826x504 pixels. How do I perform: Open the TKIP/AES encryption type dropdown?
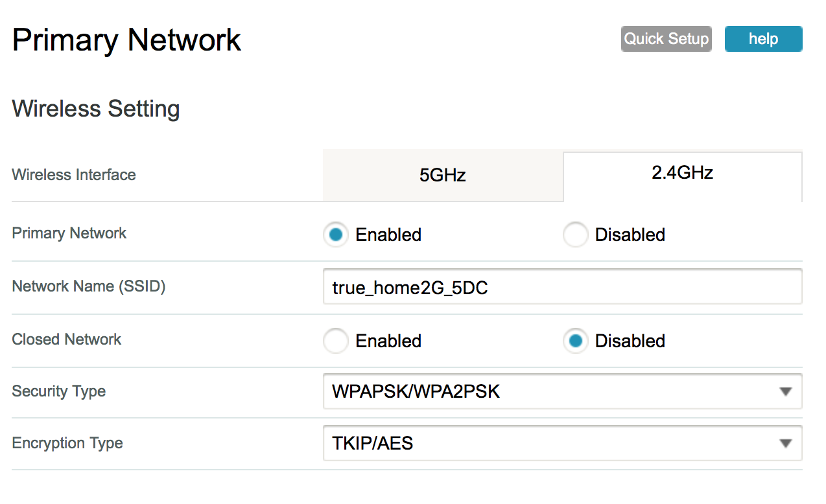(x=562, y=443)
